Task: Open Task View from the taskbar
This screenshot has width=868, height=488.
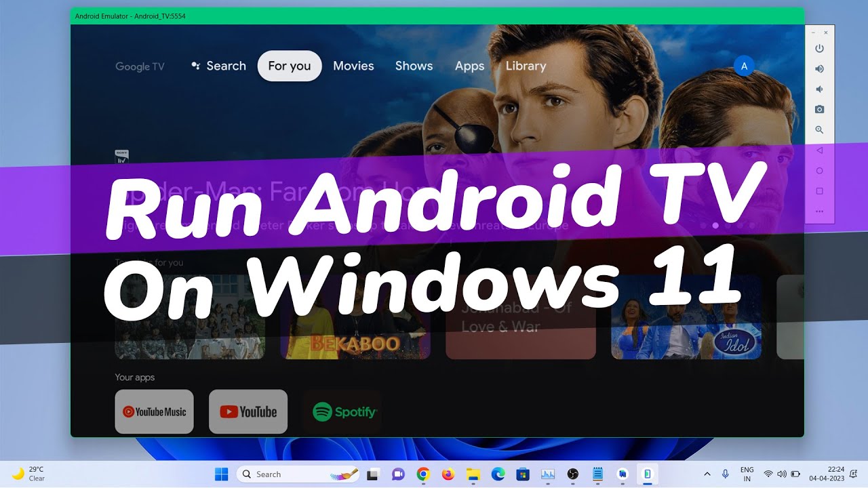Action: tap(373, 474)
